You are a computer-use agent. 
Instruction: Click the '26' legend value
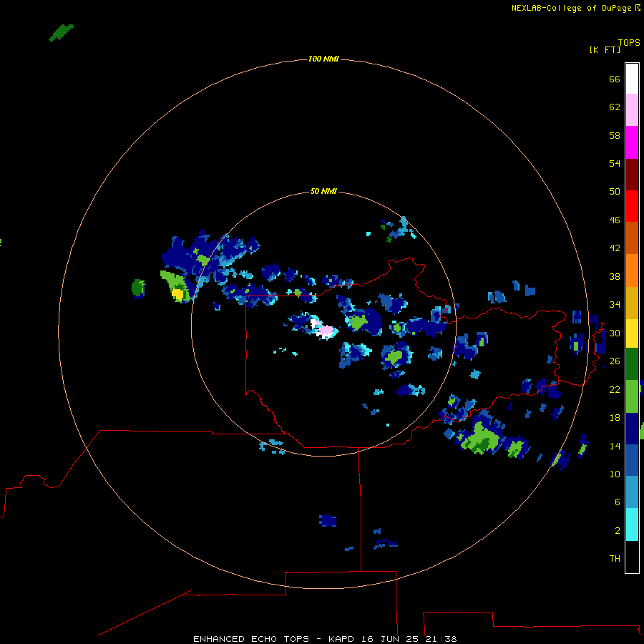(x=615, y=361)
